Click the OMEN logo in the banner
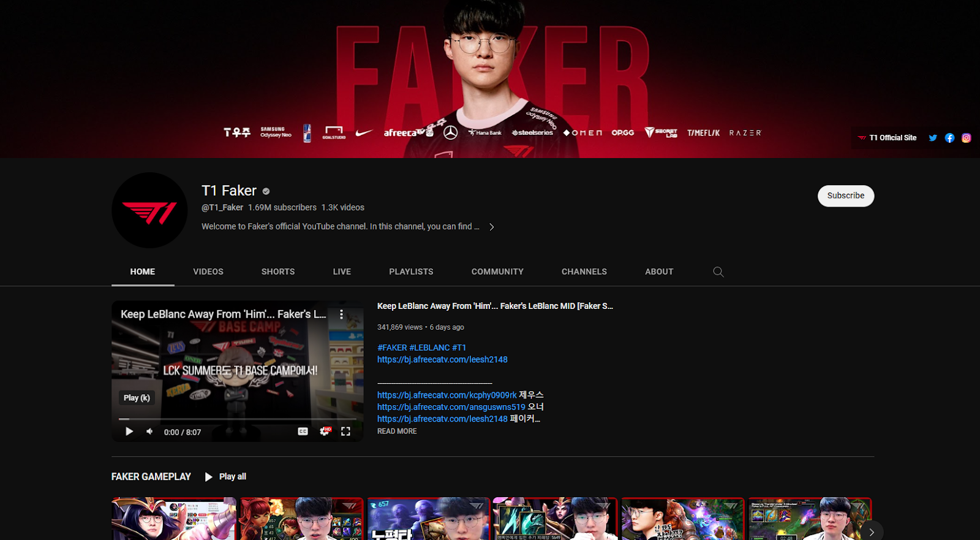The width and height of the screenshot is (980, 540). tap(583, 132)
